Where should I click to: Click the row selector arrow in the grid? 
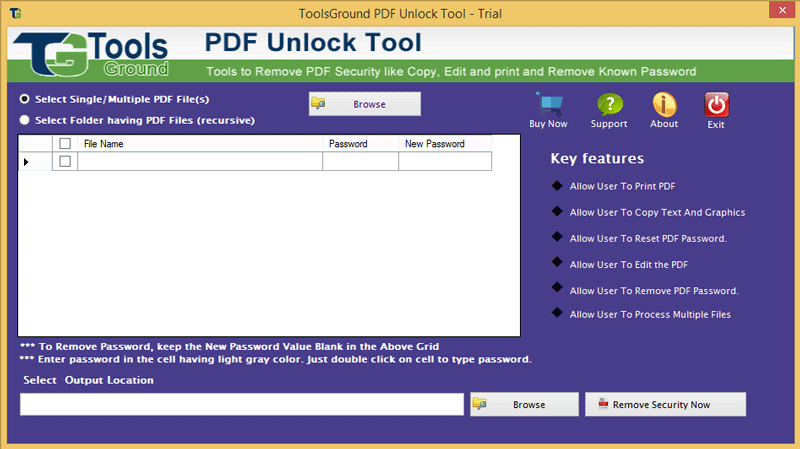coord(26,162)
